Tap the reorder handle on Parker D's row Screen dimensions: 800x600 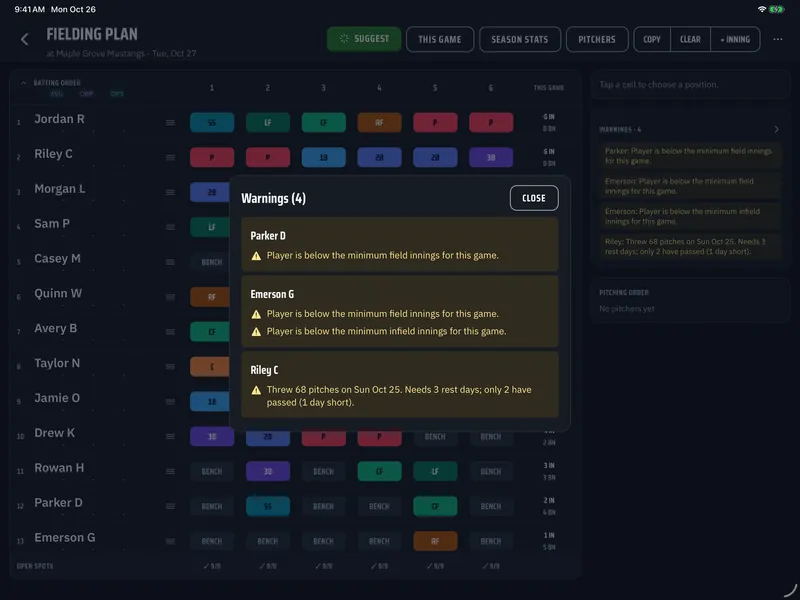170,506
